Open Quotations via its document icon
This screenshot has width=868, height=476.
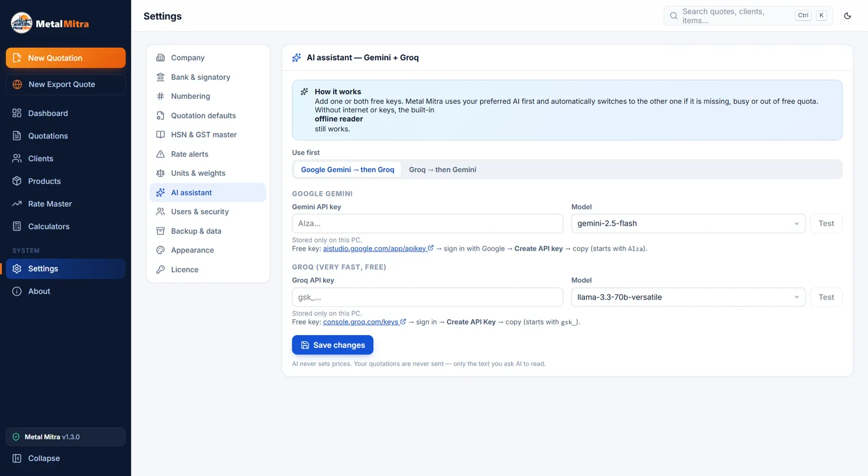[17, 136]
